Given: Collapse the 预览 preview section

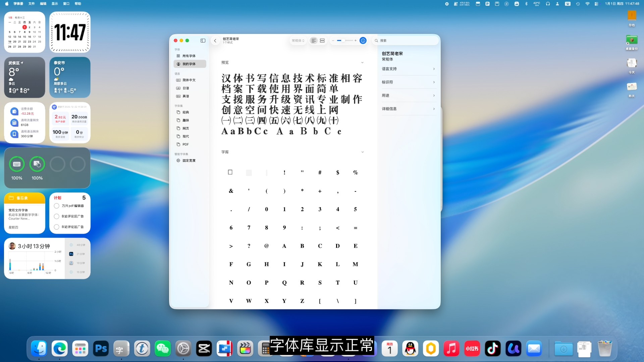Looking at the screenshot, I should [x=362, y=62].
